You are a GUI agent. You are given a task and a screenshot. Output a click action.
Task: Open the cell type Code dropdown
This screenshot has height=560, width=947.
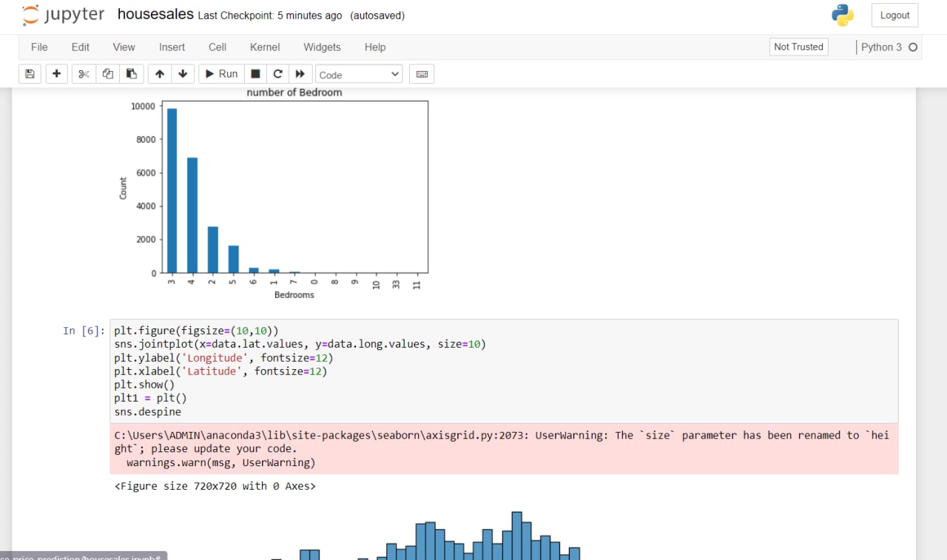pyautogui.click(x=360, y=74)
